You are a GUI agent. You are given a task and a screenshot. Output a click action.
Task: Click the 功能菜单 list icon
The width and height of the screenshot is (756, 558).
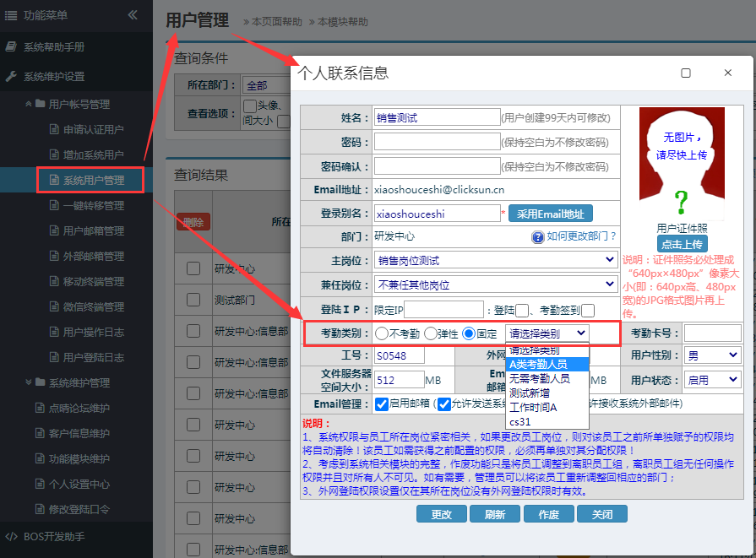coord(11,15)
